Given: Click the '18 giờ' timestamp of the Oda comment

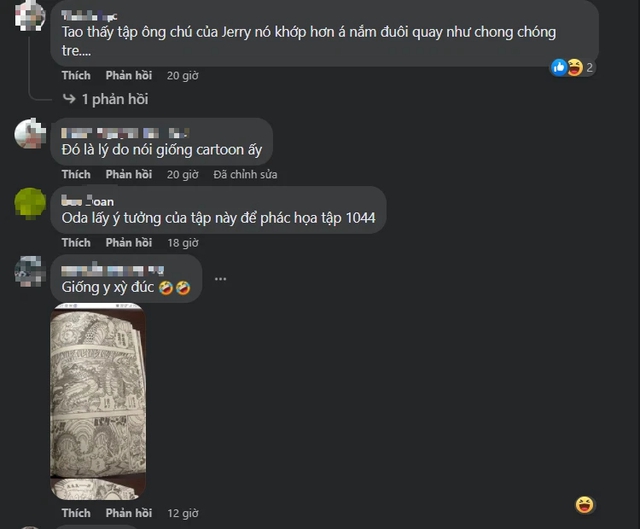Looking at the screenshot, I should [x=183, y=243].
